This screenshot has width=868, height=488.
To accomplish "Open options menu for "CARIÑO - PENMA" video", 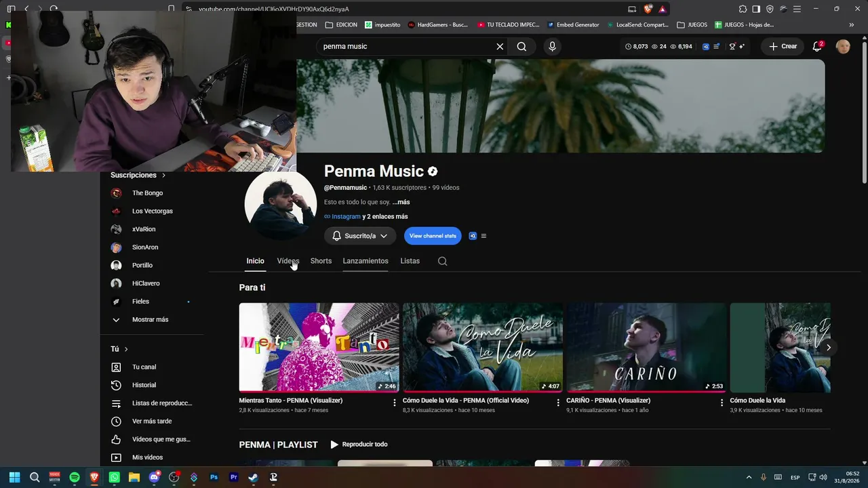I will click(722, 402).
